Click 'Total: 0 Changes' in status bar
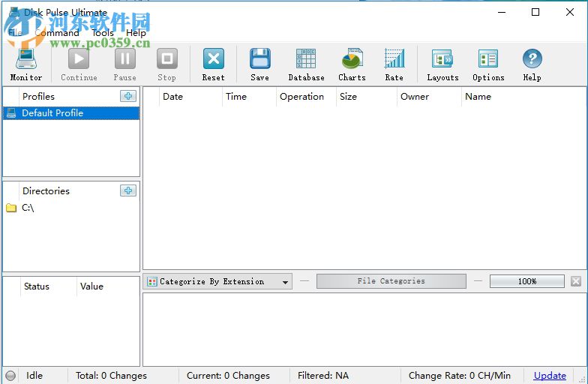Screen dimensions: 588x384 point(111,375)
